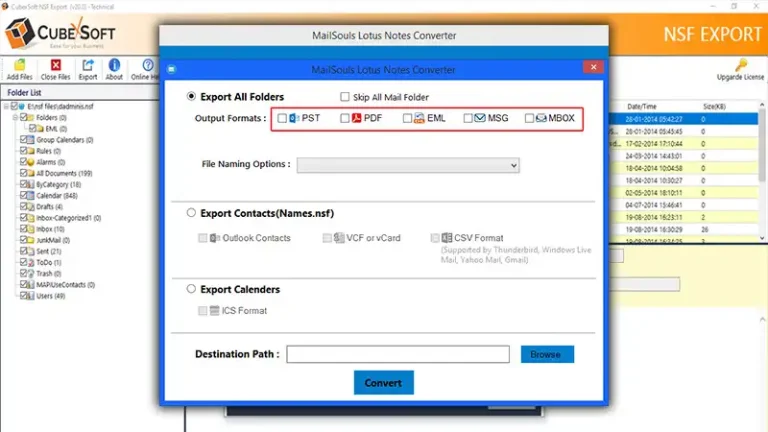Select the Trash folder in the tree
The width and height of the screenshot is (768, 432).
coord(46,273)
